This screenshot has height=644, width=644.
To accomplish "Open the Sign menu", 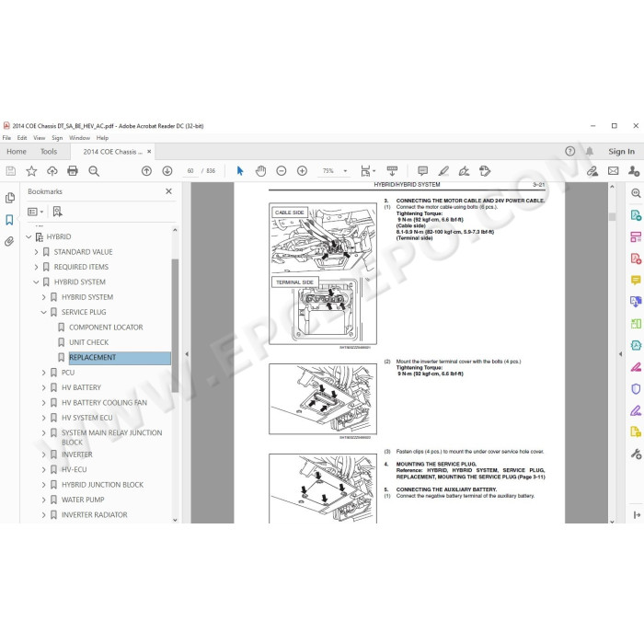I will (x=57, y=138).
